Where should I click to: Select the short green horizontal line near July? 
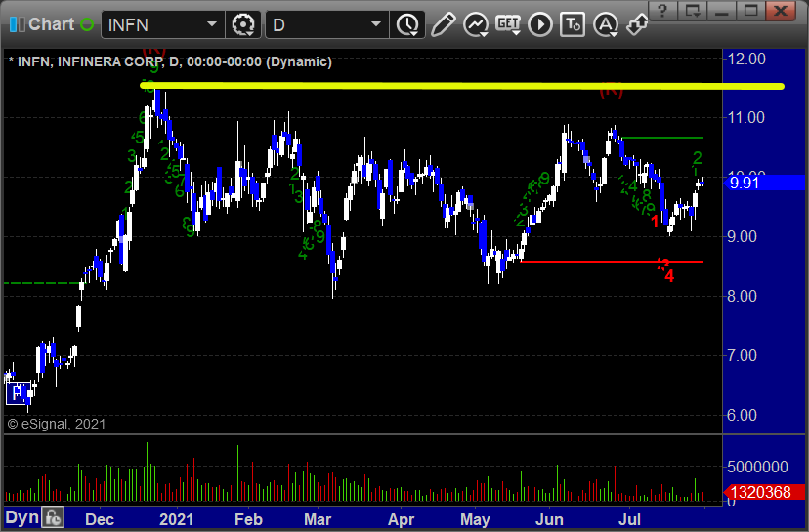pyautogui.click(x=663, y=138)
